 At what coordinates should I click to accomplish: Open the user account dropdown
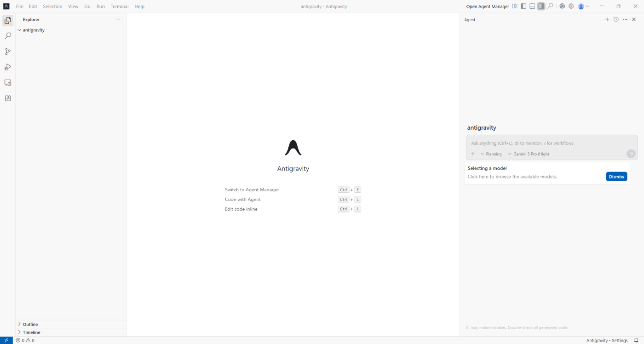[584, 6]
